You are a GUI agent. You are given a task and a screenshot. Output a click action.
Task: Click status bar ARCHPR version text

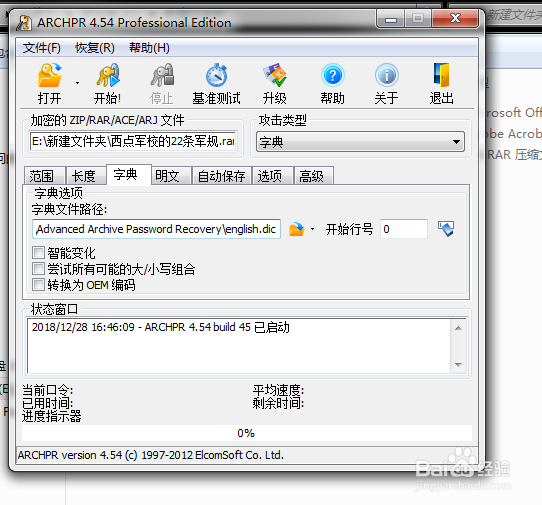click(151, 455)
